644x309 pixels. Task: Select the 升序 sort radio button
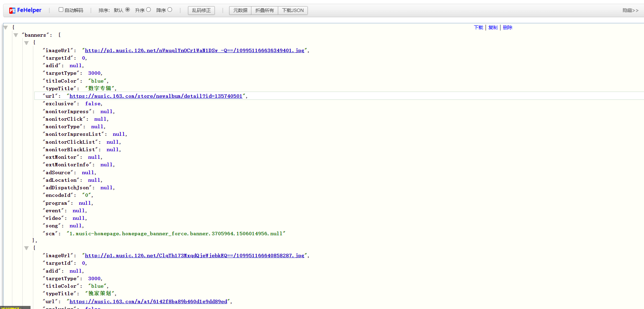coord(149,9)
